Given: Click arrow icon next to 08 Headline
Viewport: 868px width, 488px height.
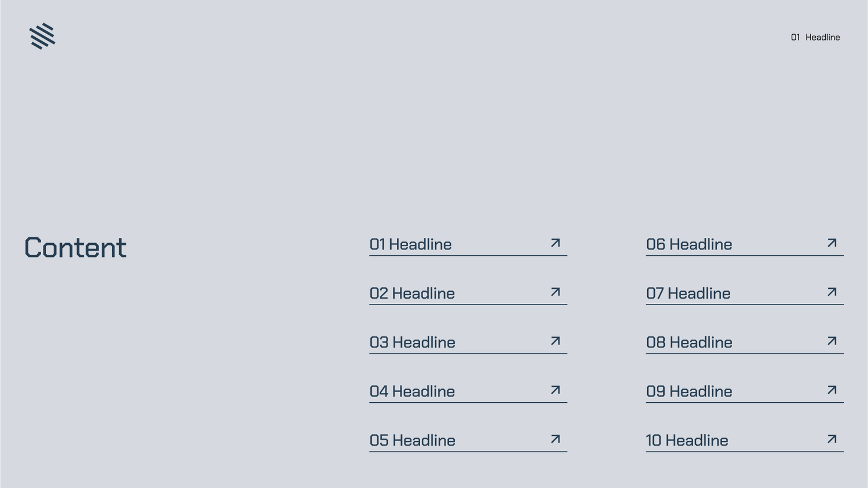Looking at the screenshot, I should tap(832, 341).
